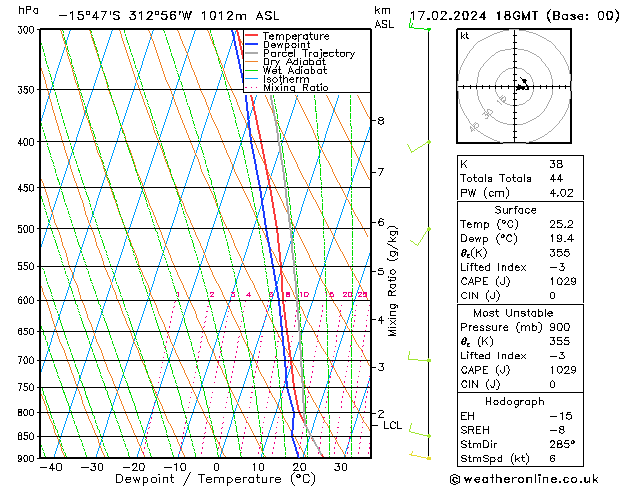Click the yellow wind barb at 900 hPa

click(x=420, y=456)
